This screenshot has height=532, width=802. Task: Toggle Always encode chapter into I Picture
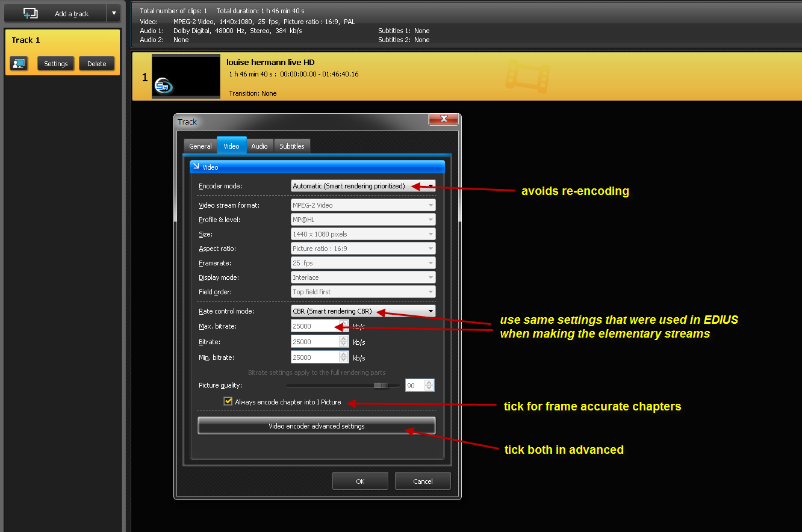228,401
